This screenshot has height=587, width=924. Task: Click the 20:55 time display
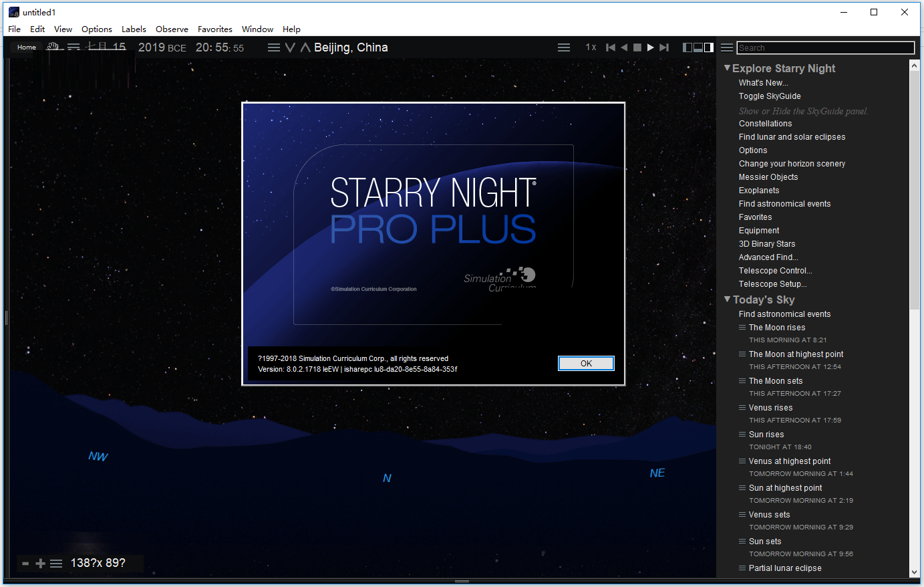[220, 47]
